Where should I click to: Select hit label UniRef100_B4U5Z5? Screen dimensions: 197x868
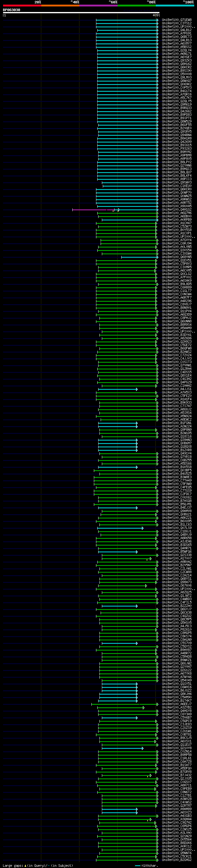[177, 474]
